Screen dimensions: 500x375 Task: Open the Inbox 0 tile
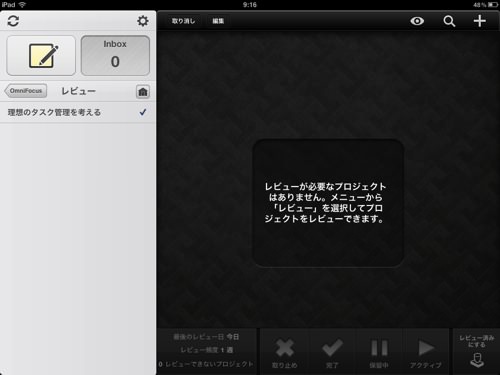pyautogui.click(x=115, y=56)
